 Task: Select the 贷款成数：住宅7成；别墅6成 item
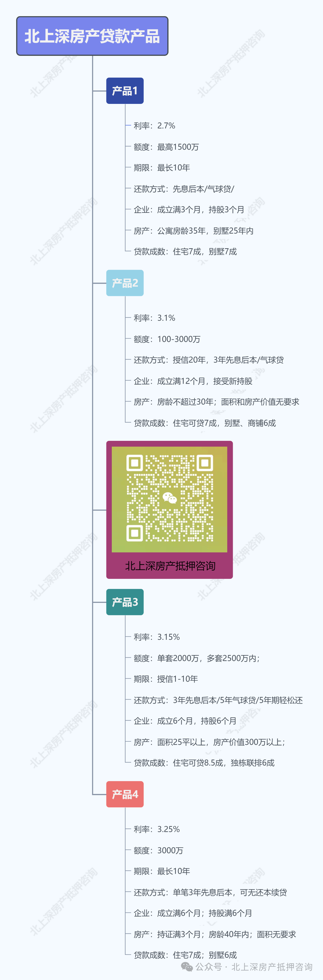click(185, 955)
